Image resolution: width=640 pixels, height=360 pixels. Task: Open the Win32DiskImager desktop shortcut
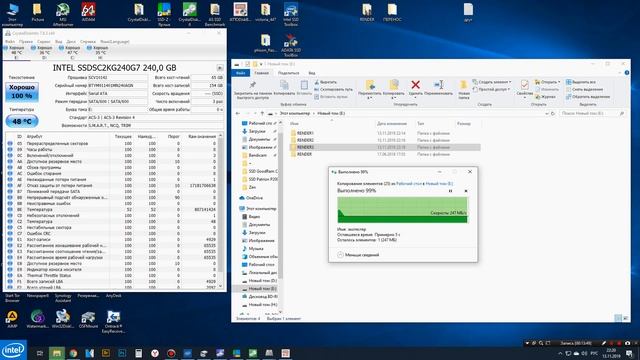pyautogui.click(x=62, y=319)
